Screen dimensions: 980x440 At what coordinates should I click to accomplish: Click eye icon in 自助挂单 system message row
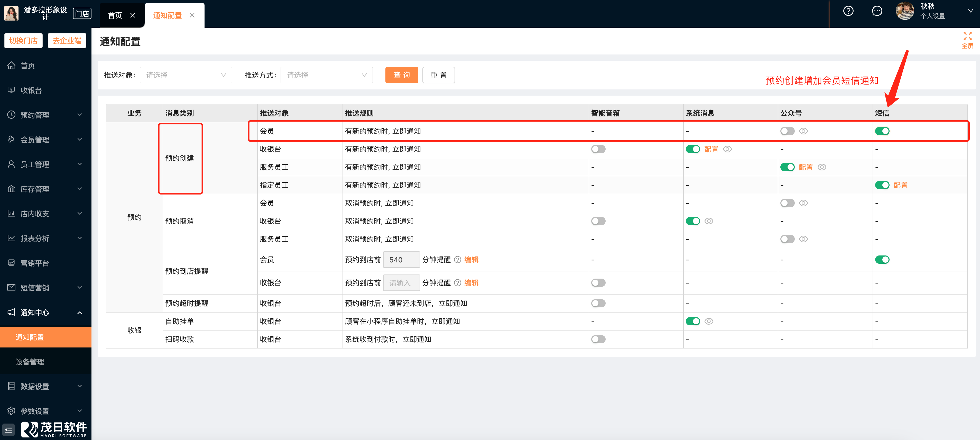click(x=708, y=321)
